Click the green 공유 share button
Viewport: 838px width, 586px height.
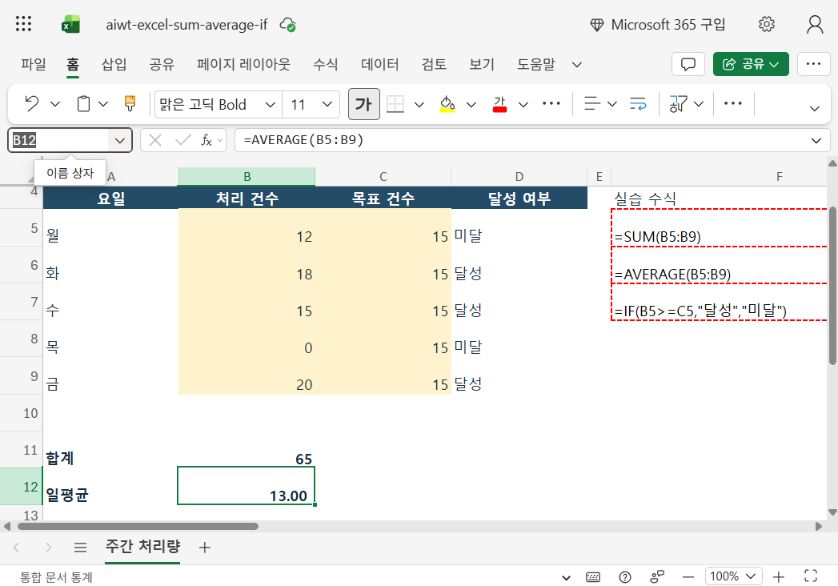750,64
